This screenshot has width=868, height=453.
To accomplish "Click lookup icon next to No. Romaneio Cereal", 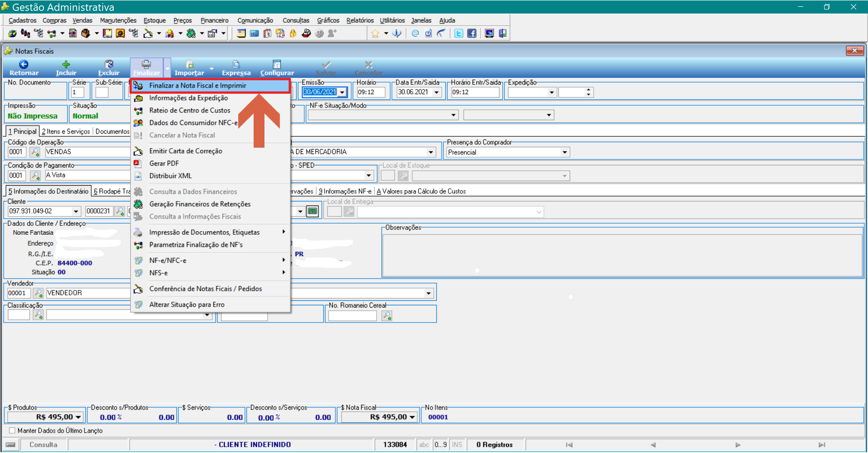I will [x=387, y=316].
